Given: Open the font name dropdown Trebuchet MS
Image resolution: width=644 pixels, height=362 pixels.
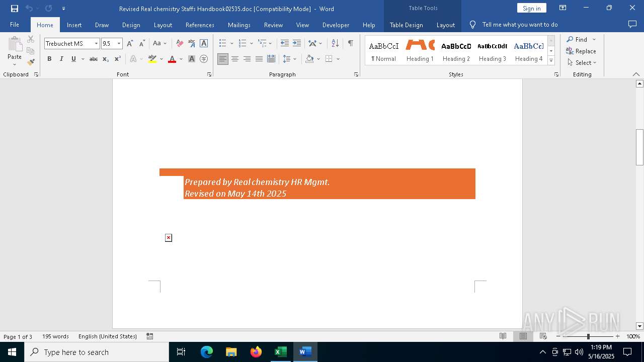Looking at the screenshot, I should click(x=96, y=44).
